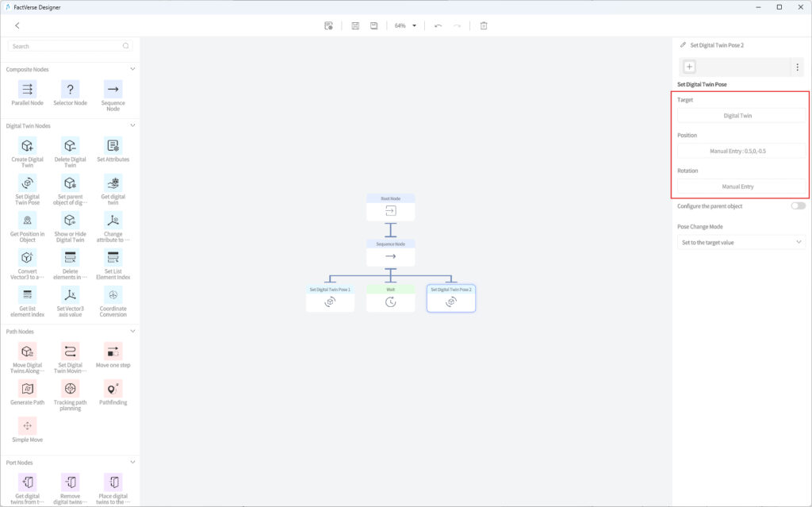Select the Sequence Node on canvas
This screenshot has height=507, width=812.
pos(390,253)
